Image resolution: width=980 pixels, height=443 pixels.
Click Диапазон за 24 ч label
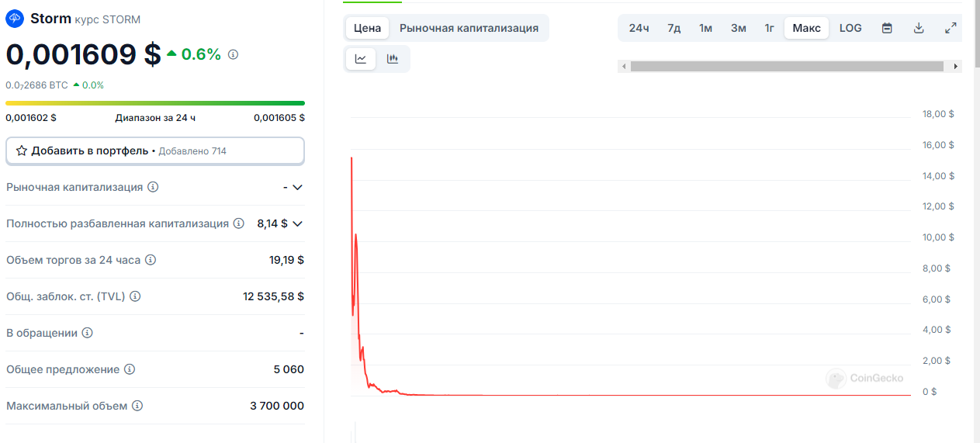(155, 118)
